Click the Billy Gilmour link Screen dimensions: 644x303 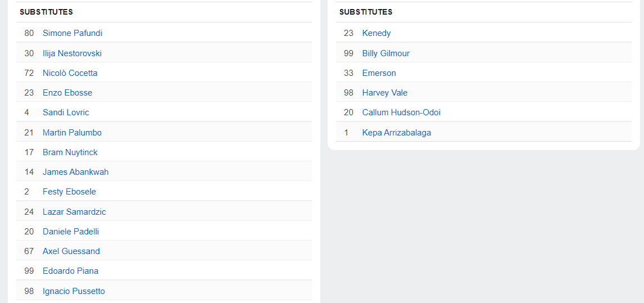[x=386, y=53]
